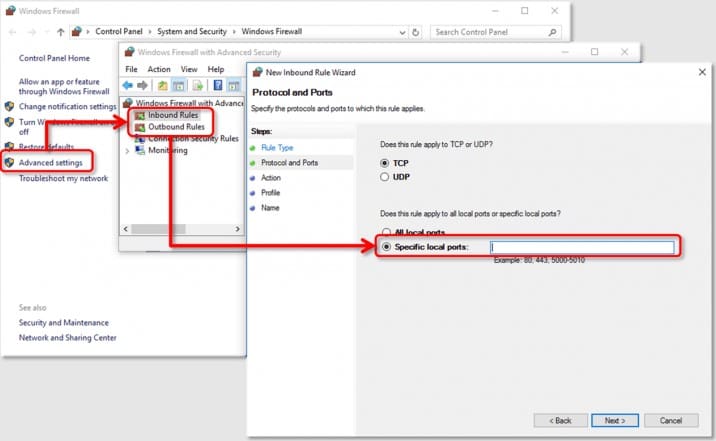Select the TCP radio button

click(x=384, y=163)
